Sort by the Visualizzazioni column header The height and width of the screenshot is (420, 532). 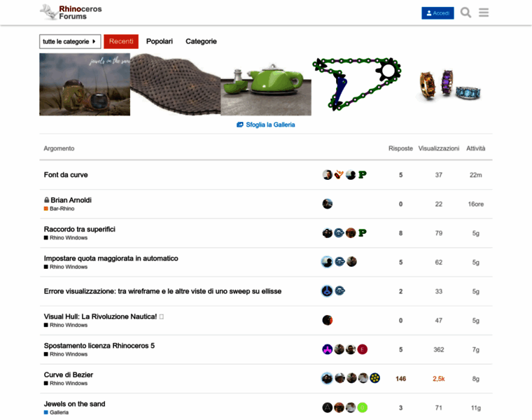click(x=438, y=148)
